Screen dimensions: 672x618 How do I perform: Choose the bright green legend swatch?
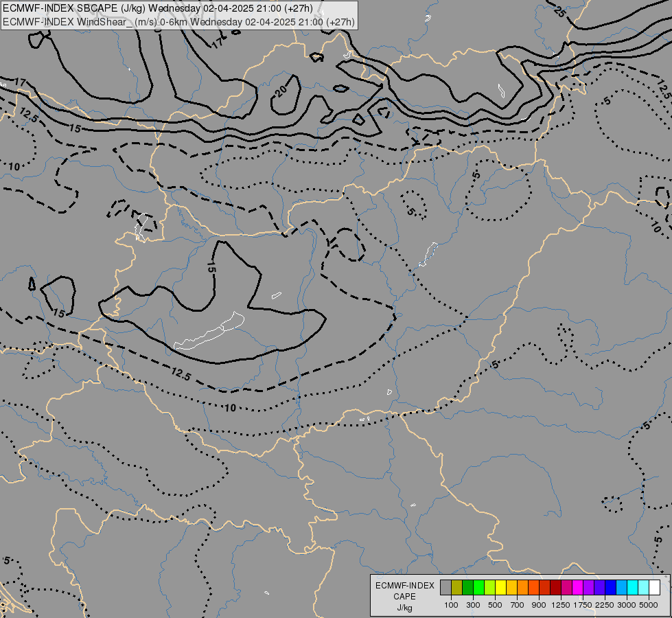coord(478,588)
